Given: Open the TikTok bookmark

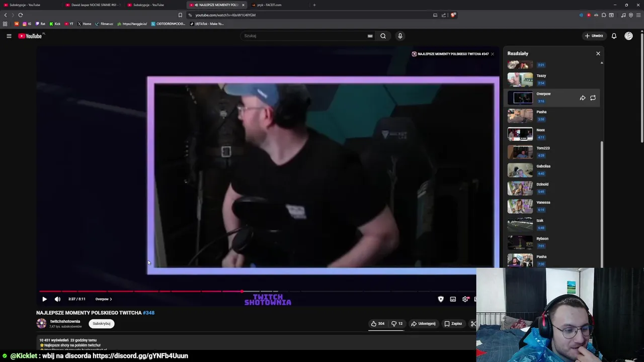Looking at the screenshot, I should coord(206,24).
